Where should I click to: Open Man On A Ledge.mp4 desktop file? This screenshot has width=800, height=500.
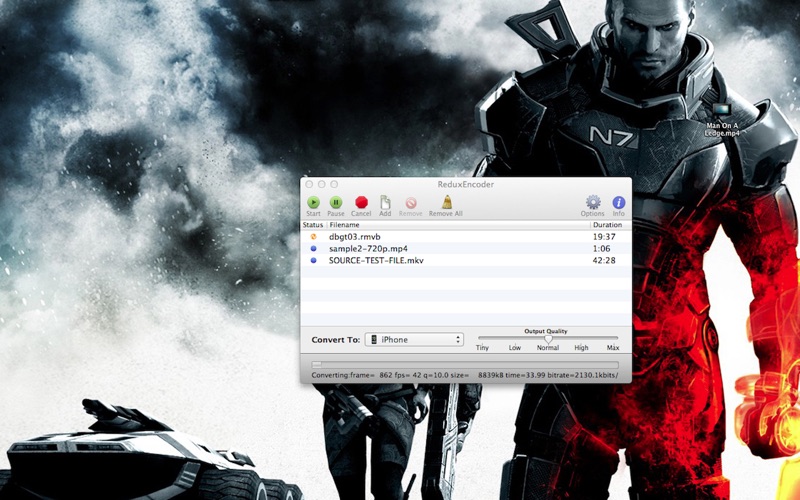click(722, 120)
